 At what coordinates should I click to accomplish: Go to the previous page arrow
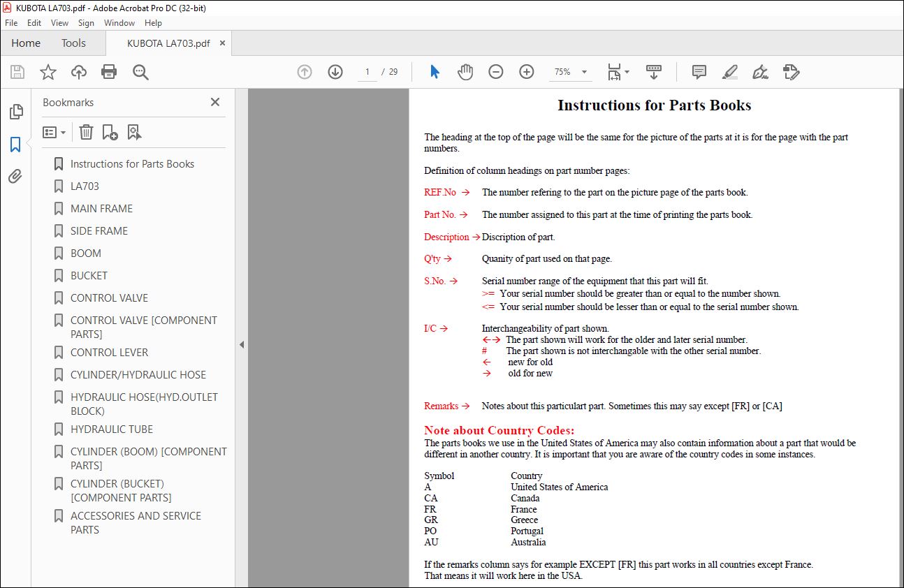[305, 72]
